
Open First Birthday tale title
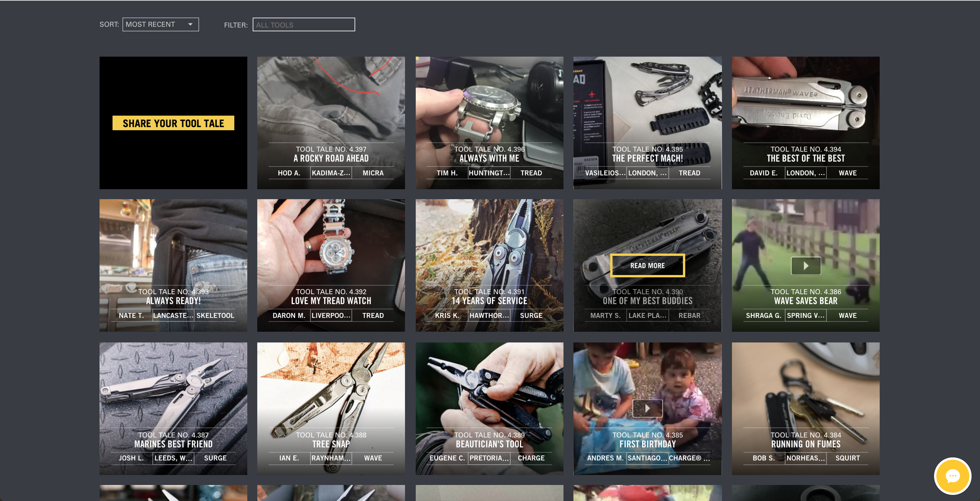(647, 444)
